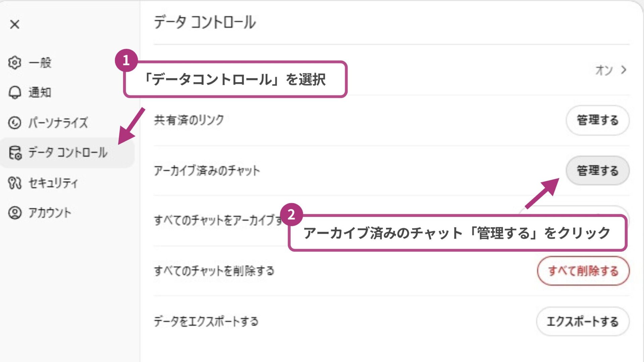Viewport: 644px width, 362px height.
Task: Click the セキュリティ key icon
Action: point(15,183)
